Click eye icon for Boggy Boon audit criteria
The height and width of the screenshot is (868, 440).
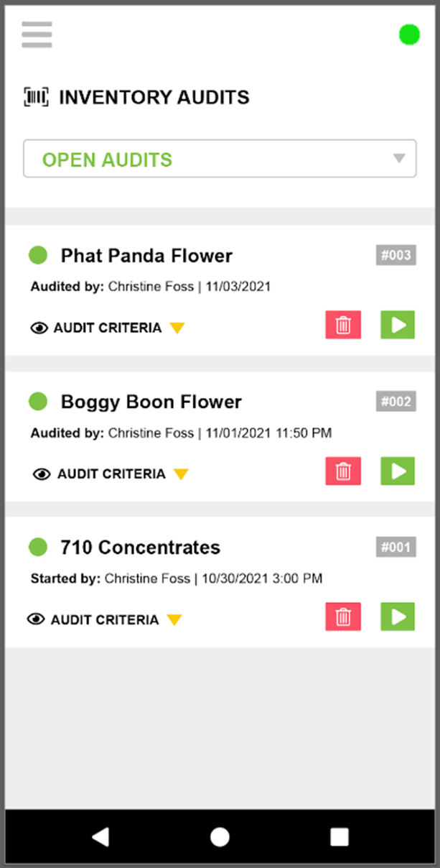42,474
